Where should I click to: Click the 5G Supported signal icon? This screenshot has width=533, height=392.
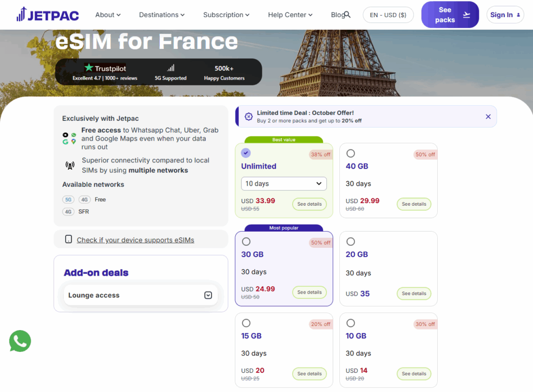[170, 68]
